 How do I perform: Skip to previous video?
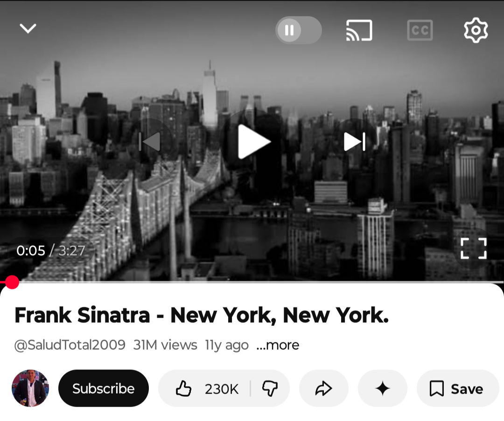[x=149, y=142]
